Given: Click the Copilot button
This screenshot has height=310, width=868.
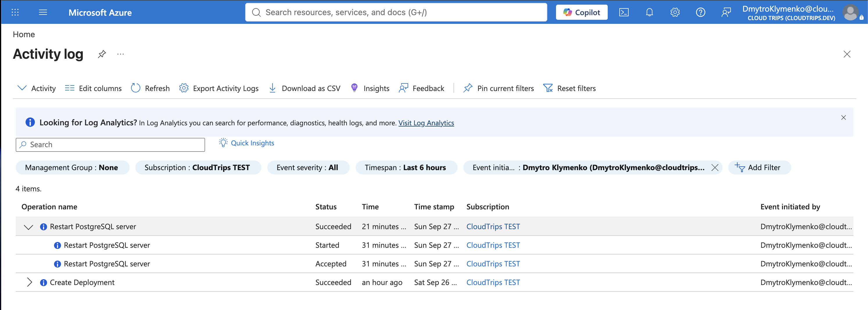Looking at the screenshot, I should [x=582, y=13].
